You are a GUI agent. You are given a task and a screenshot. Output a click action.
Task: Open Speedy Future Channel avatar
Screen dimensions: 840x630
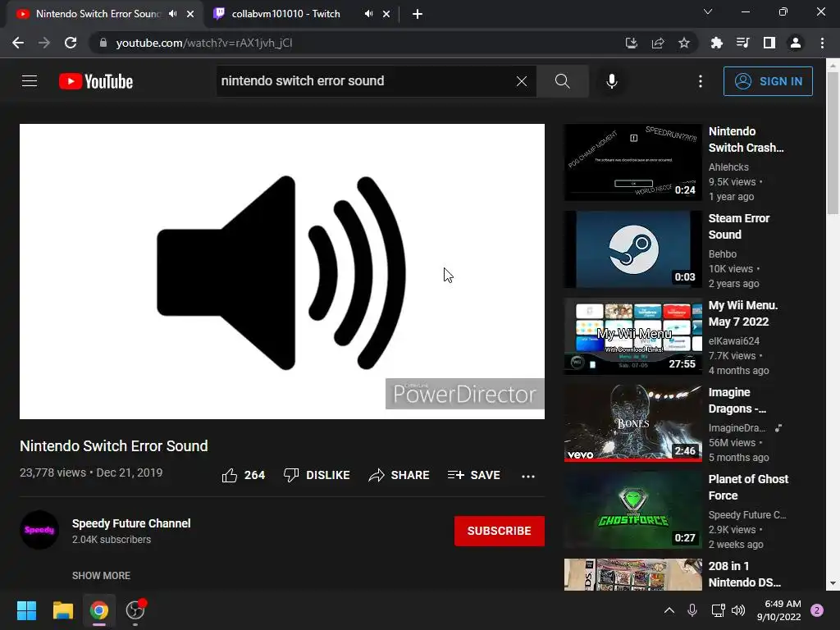39,530
